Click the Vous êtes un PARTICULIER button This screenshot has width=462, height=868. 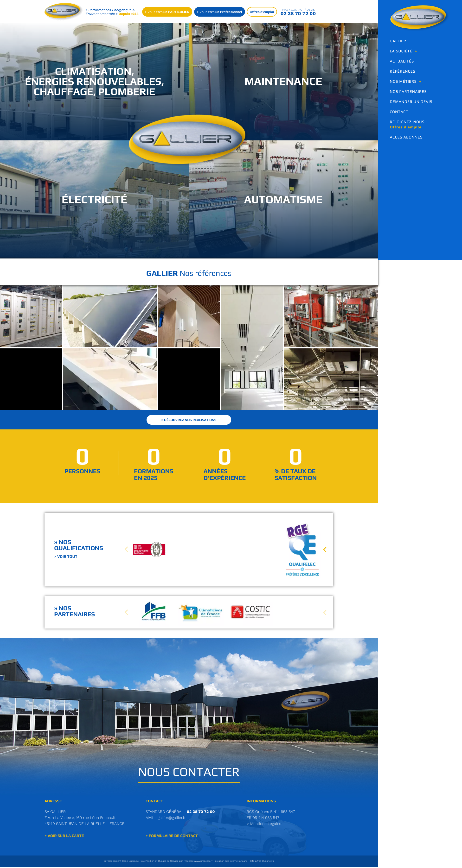(x=167, y=12)
